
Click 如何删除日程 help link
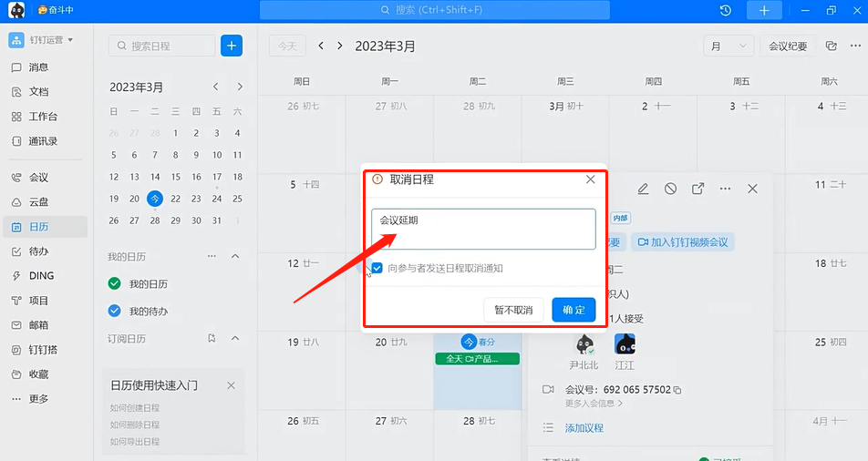(135, 425)
